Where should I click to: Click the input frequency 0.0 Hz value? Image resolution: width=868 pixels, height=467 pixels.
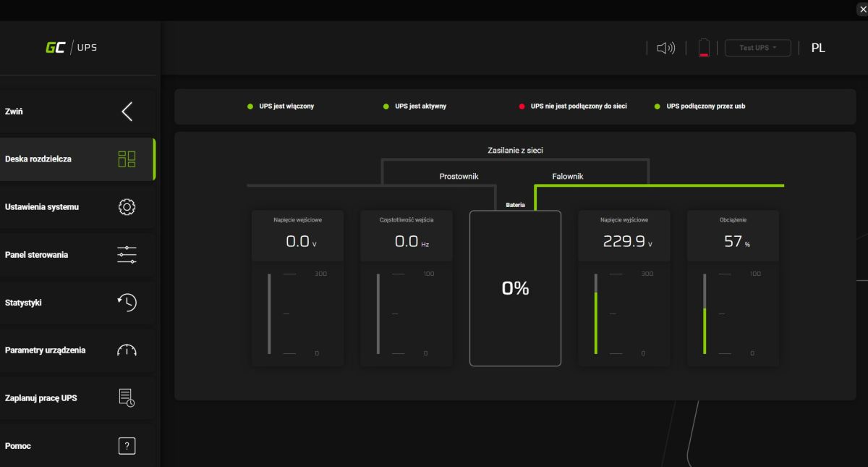pyautogui.click(x=412, y=243)
